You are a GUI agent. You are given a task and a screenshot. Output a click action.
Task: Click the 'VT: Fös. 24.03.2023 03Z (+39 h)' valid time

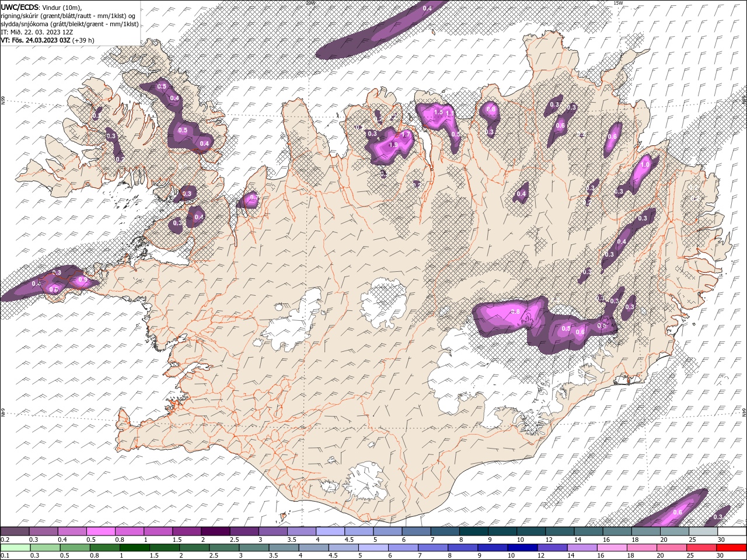47,40
